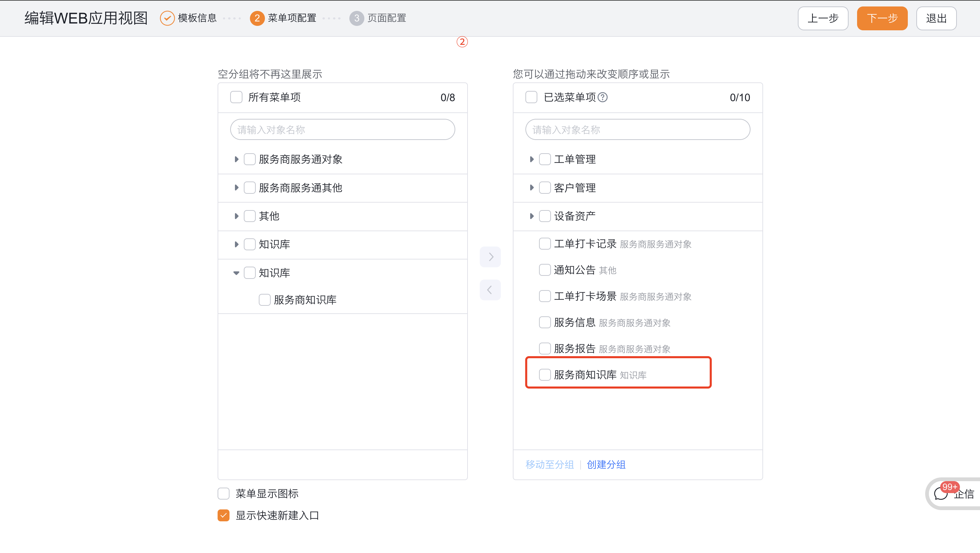980x553 pixels.
Task: Uncheck 显示快速新建入口 checkbox
Action: (224, 515)
